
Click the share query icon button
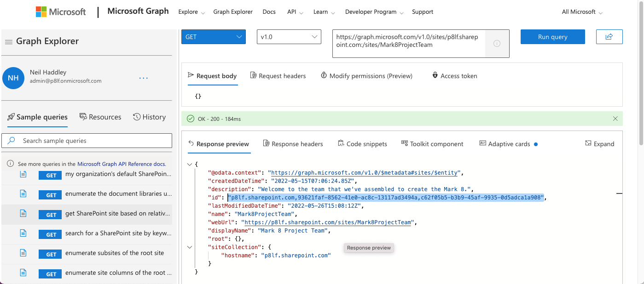click(x=609, y=37)
